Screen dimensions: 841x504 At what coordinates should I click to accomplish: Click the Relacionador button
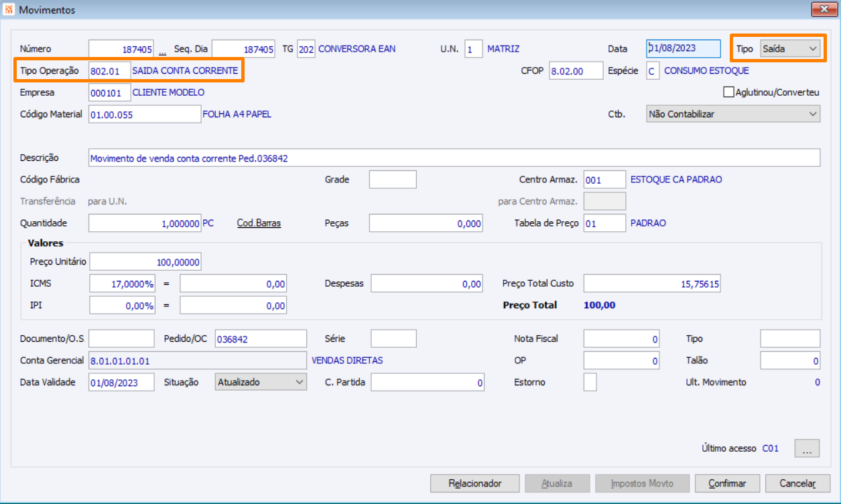tap(475, 483)
